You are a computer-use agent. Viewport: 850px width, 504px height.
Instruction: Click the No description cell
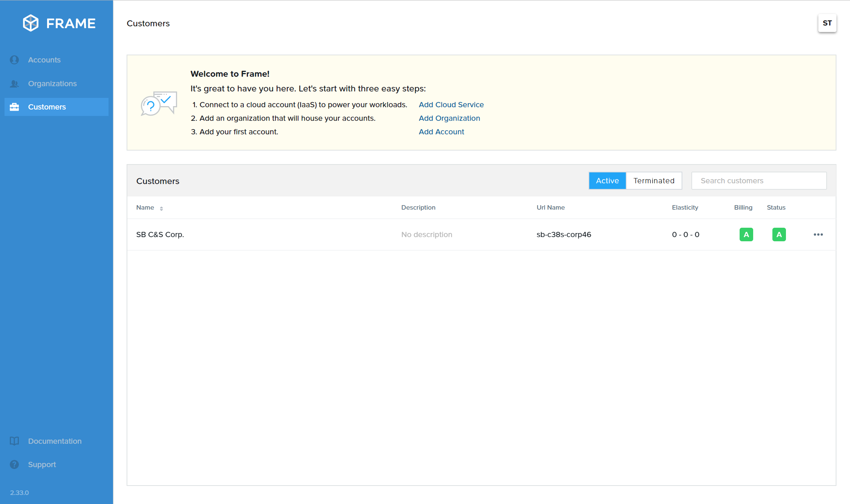coord(427,234)
